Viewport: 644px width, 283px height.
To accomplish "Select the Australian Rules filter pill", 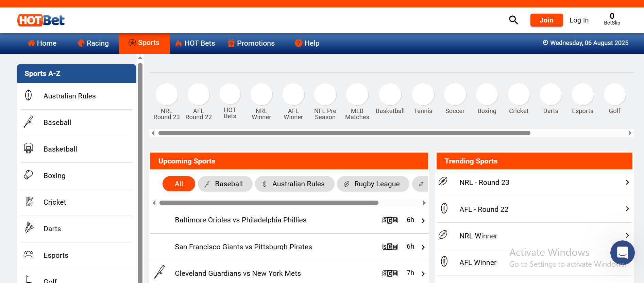I will click(x=295, y=184).
